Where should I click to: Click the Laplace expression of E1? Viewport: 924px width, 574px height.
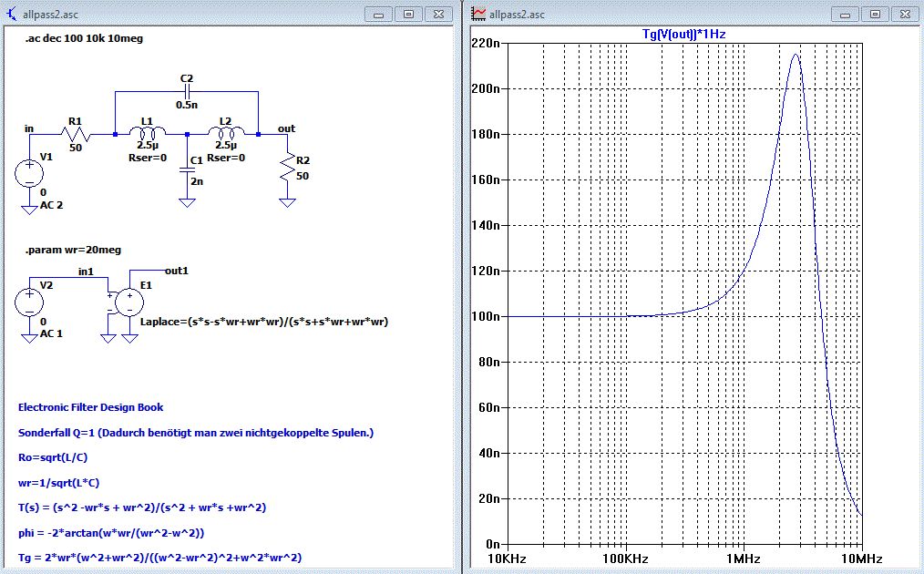pos(263,322)
